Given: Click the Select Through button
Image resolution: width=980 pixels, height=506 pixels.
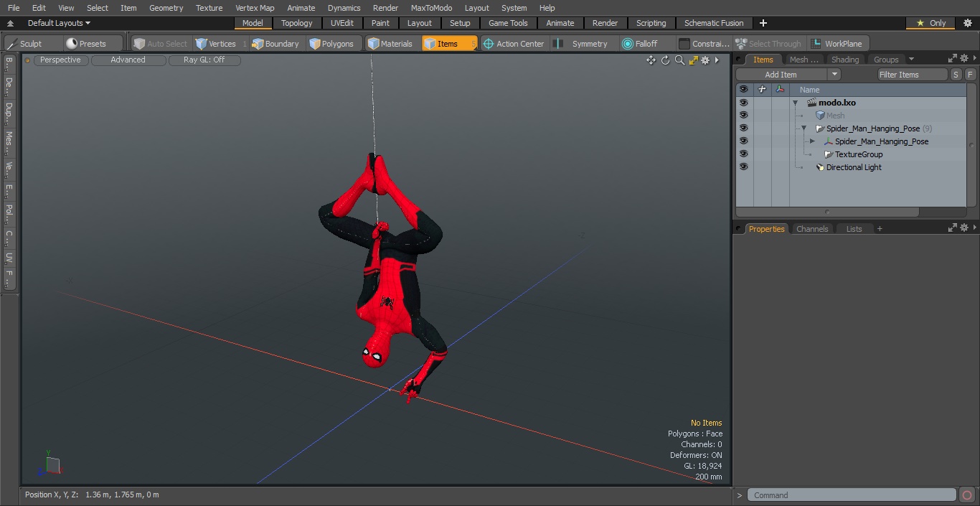Looking at the screenshot, I should point(769,44).
